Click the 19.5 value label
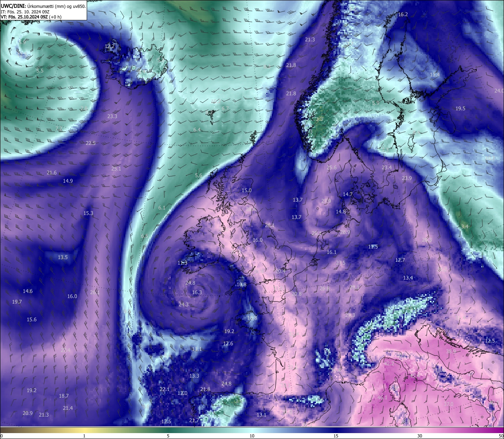This screenshot has width=504, height=439. 460,108
